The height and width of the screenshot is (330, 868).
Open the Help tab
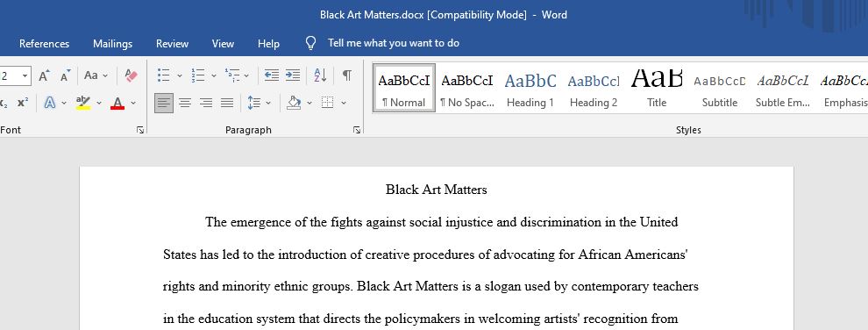(x=268, y=44)
